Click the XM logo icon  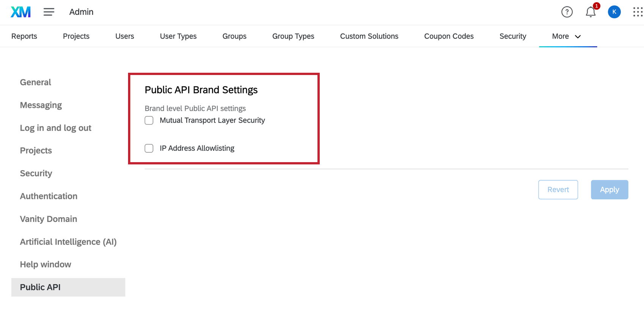[x=20, y=12]
